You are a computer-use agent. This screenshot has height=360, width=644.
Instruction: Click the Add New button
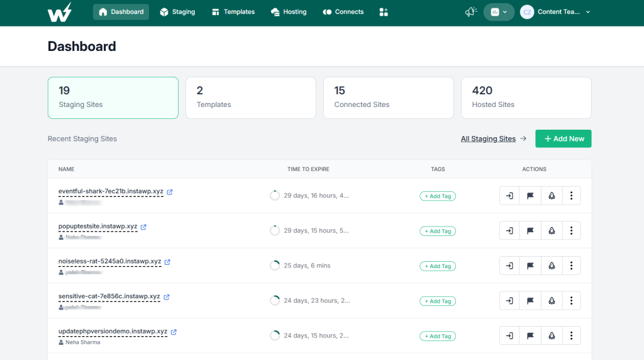[563, 138]
